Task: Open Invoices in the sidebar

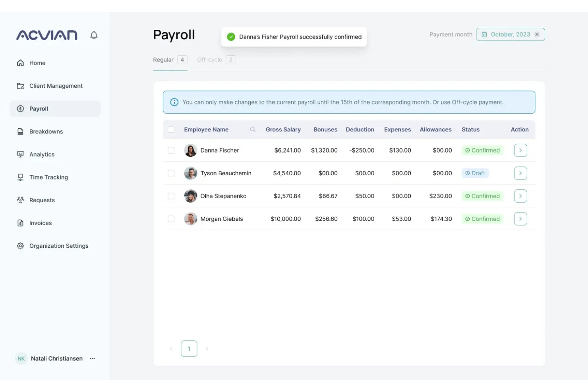Action: coord(55,223)
